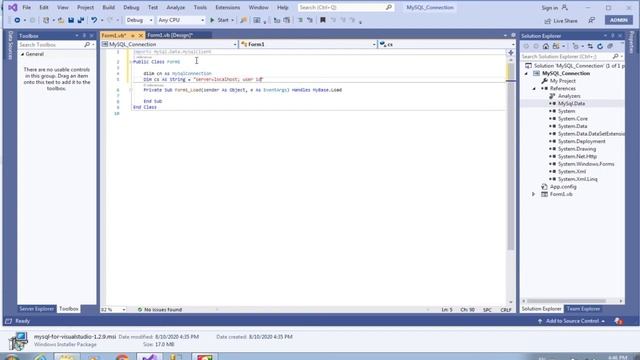Click the ADMIN badge button
Viewport: 640px width, 360px height.
click(x=619, y=20)
